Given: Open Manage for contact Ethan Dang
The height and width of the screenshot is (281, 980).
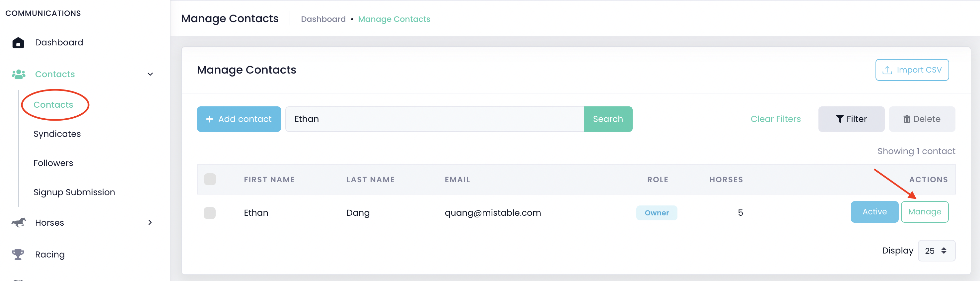Looking at the screenshot, I should 924,212.
